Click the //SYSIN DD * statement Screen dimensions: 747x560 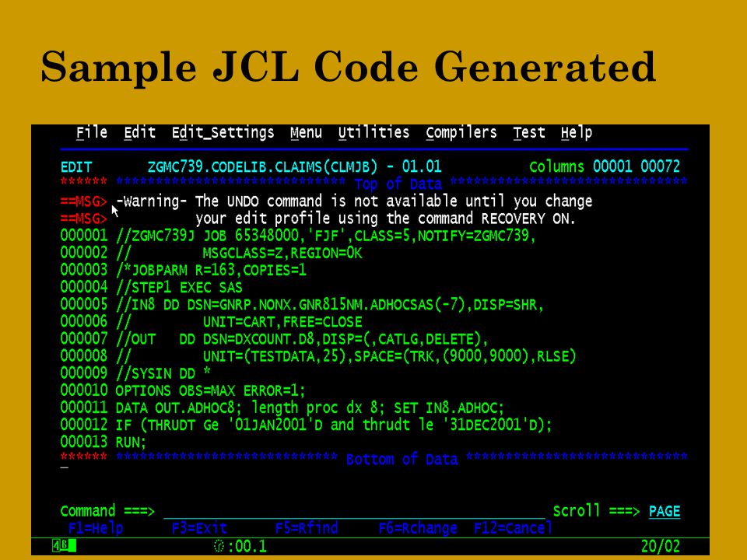coord(163,373)
